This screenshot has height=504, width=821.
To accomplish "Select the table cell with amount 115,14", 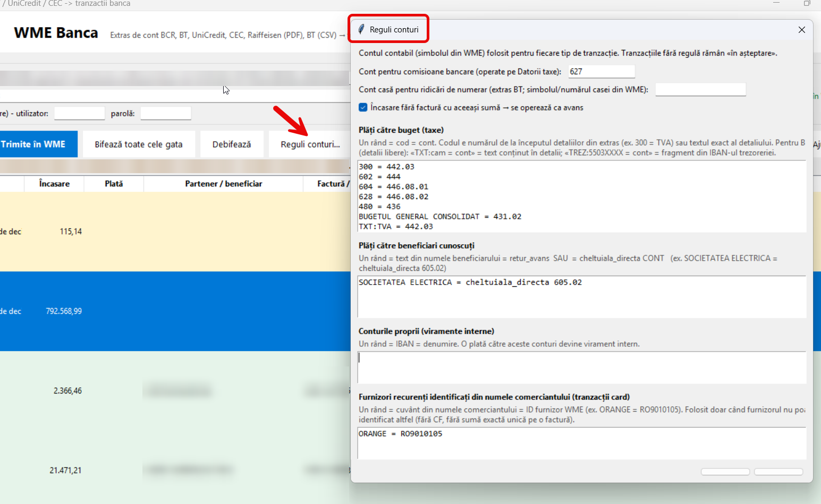I will (x=71, y=232).
